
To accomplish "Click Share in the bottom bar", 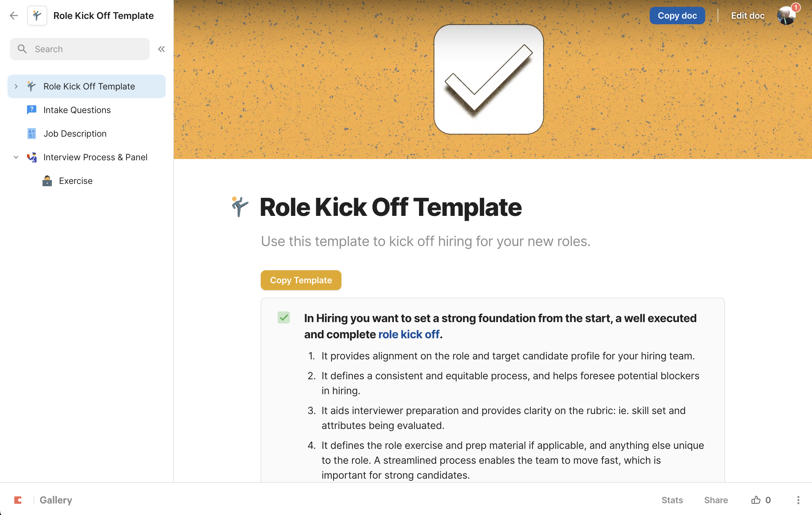I will [x=715, y=500].
